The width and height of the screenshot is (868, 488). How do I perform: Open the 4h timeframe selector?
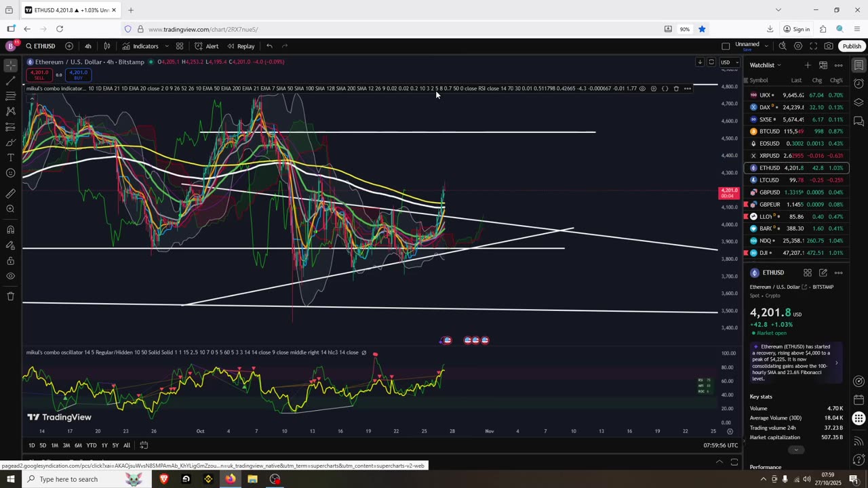pyautogui.click(x=87, y=46)
